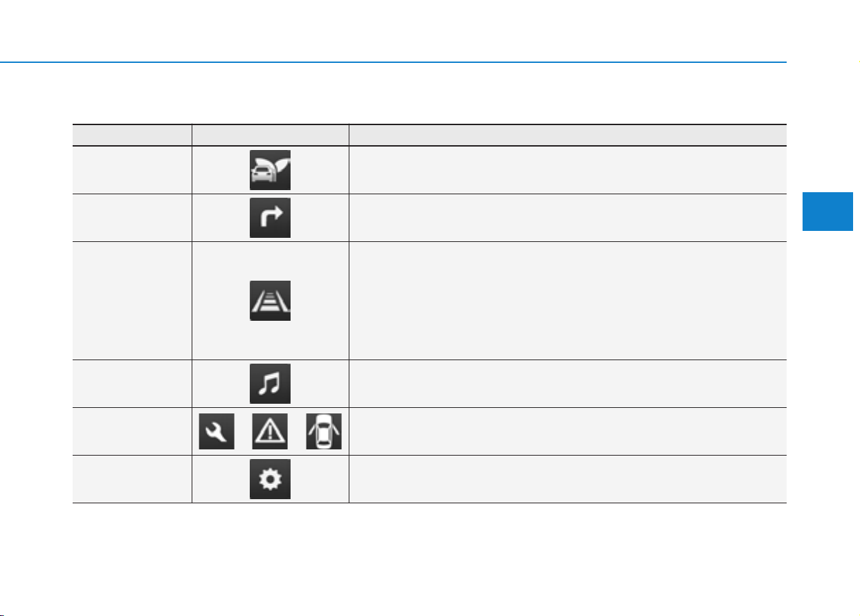Click the wide header cell above the description column
The image size is (860, 616).
coord(567,136)
